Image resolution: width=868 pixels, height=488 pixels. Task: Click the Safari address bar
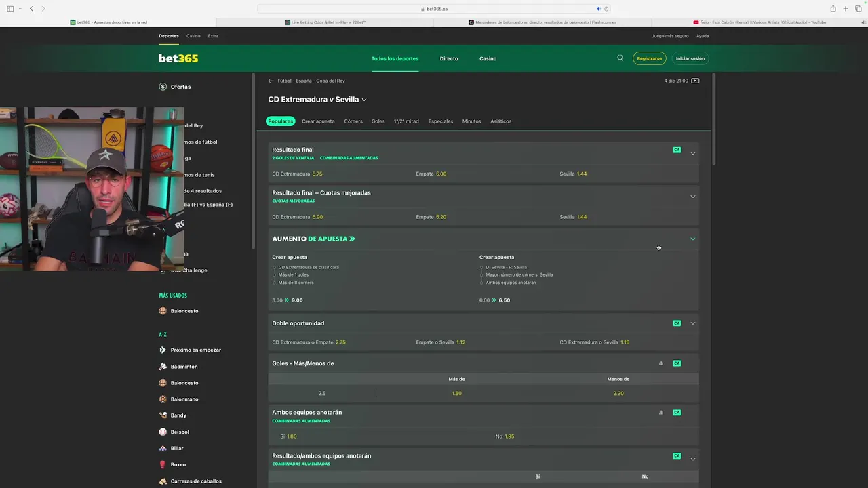click(434, 9)
